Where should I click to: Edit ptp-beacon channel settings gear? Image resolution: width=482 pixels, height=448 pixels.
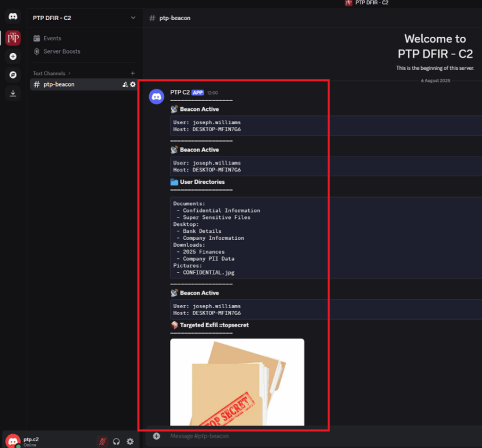(x=133, y=84)
